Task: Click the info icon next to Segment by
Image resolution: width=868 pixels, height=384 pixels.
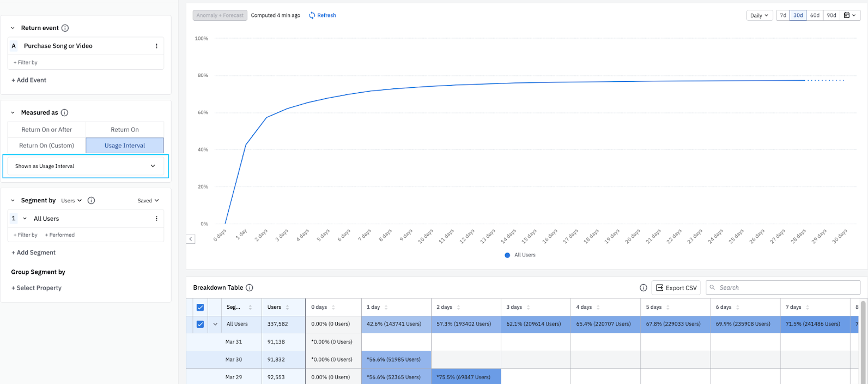Action: click(x=92, y=200)
